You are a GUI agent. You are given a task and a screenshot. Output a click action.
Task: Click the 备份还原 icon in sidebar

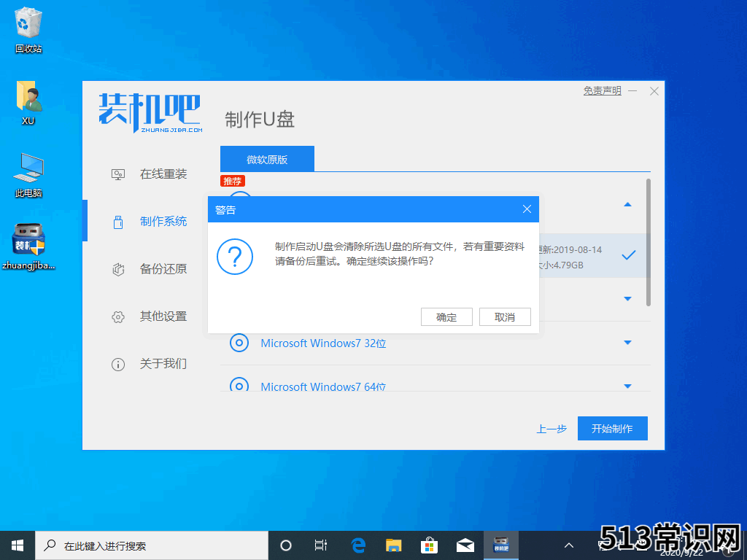118,270
